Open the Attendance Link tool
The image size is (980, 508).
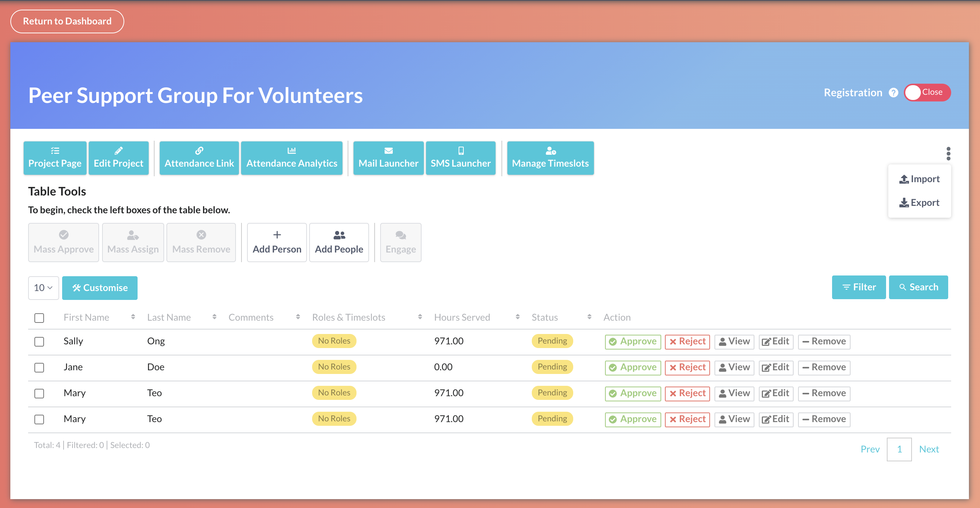[199, 158]
